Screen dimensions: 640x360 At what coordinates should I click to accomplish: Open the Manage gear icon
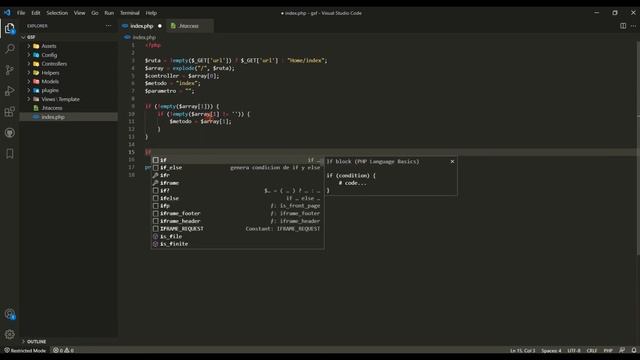(x=10, y=334)
